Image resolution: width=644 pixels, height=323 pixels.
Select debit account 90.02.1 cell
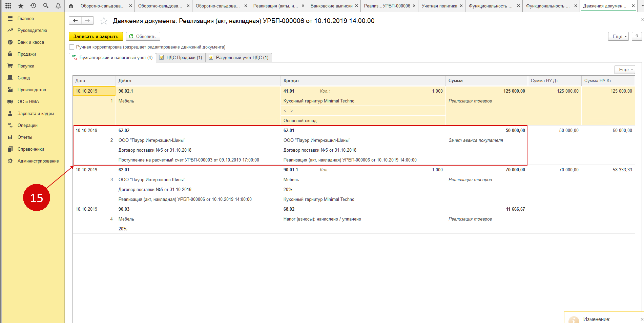click(134, 91)
